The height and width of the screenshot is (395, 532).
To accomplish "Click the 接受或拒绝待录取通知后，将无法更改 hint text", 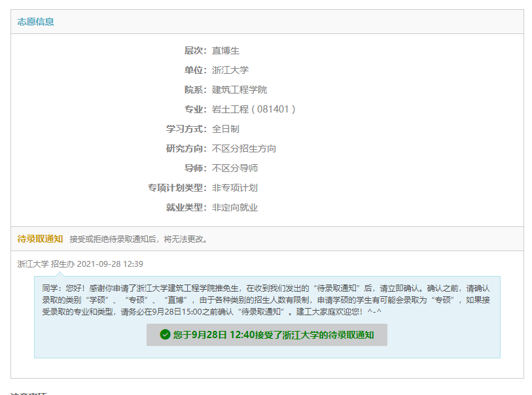I will tap(140, 239).
